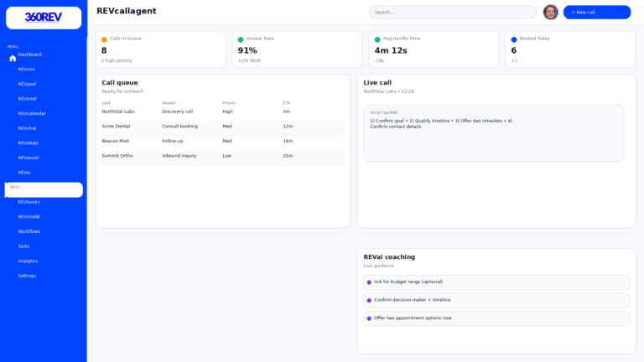The image size is (644, 362).
Task: Open the user profile avatar
Action: (550, 12)
